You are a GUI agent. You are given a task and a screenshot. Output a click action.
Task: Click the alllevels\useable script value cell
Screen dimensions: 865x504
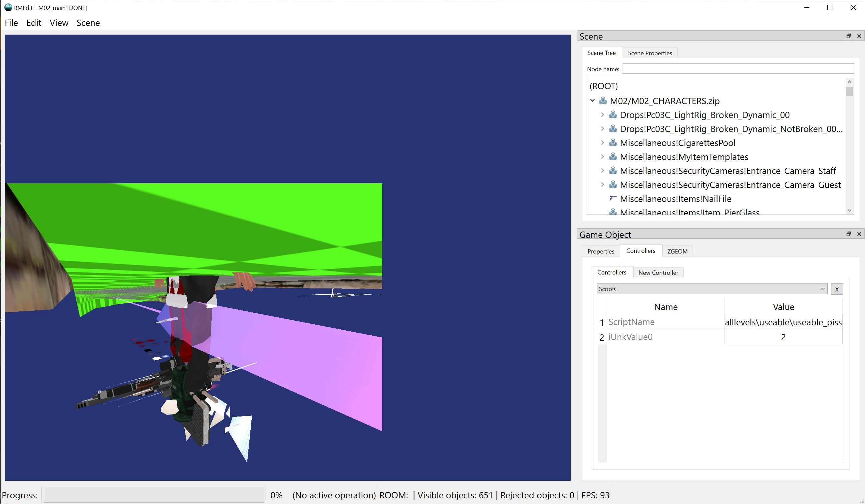(x=783, y=322)
